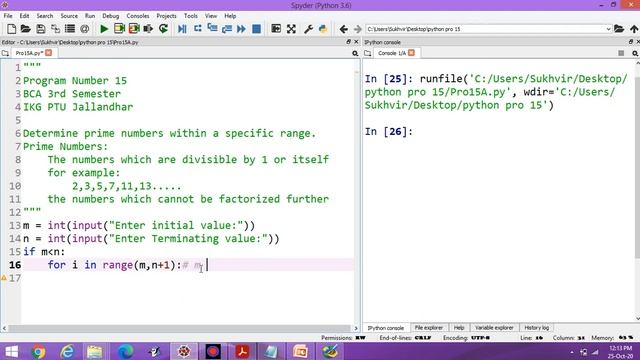
Task: Browse working directory folder icon
Action: (619, 29)
